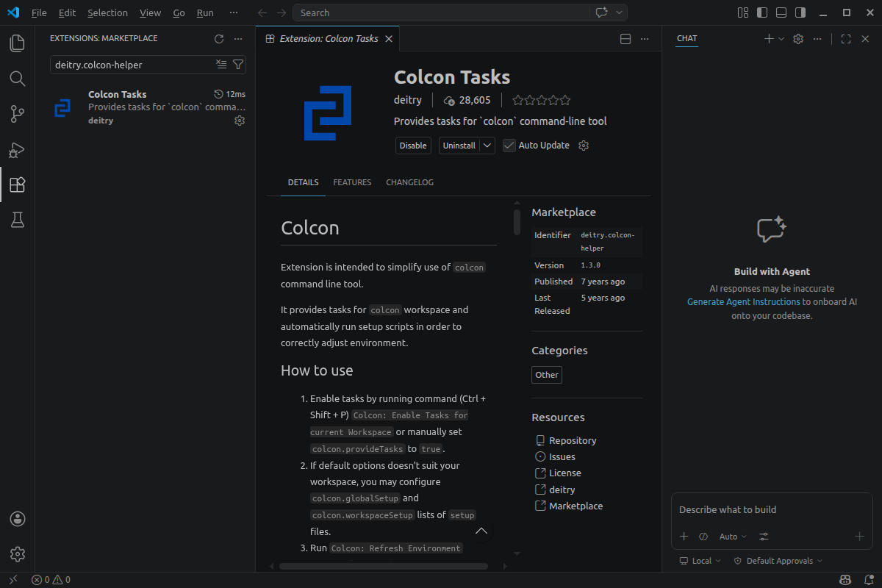Open the new chat dropdown chevron
The image size is (882, 588).
pyautogui.click(x=781, y=39)
